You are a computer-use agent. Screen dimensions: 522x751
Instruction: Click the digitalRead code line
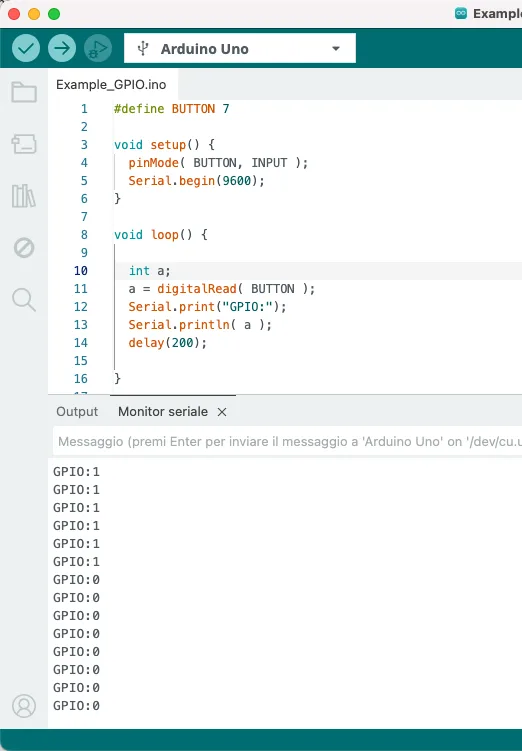222,289
